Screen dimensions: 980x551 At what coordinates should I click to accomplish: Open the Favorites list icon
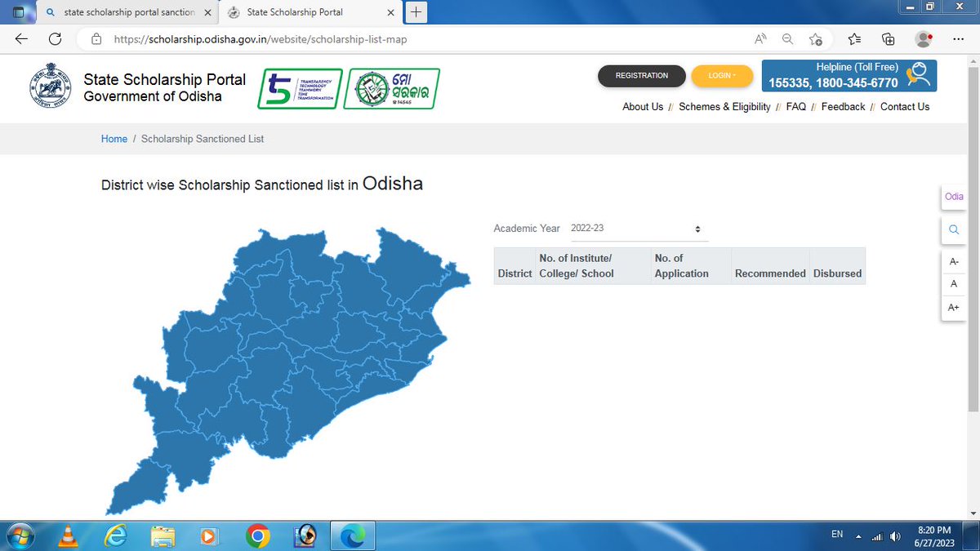tap(854, 38)
